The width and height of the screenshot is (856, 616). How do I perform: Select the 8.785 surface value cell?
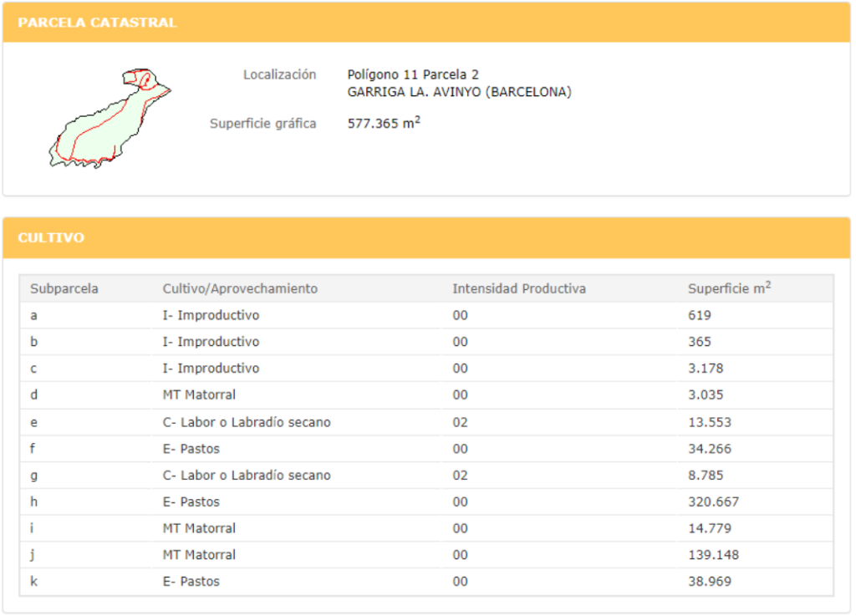tap(706, 475)
